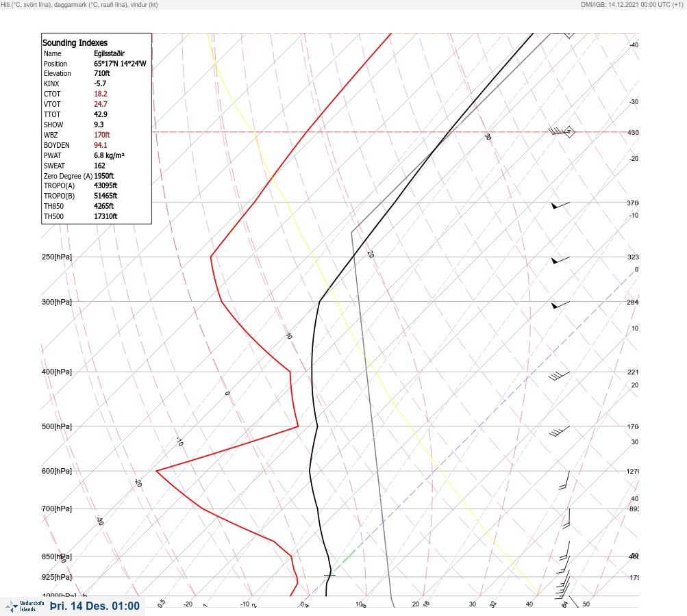This screenshot has width=687, height=616.
Task: Click the 925[hPa] pressure level label
Action: [x=57, y=577]
